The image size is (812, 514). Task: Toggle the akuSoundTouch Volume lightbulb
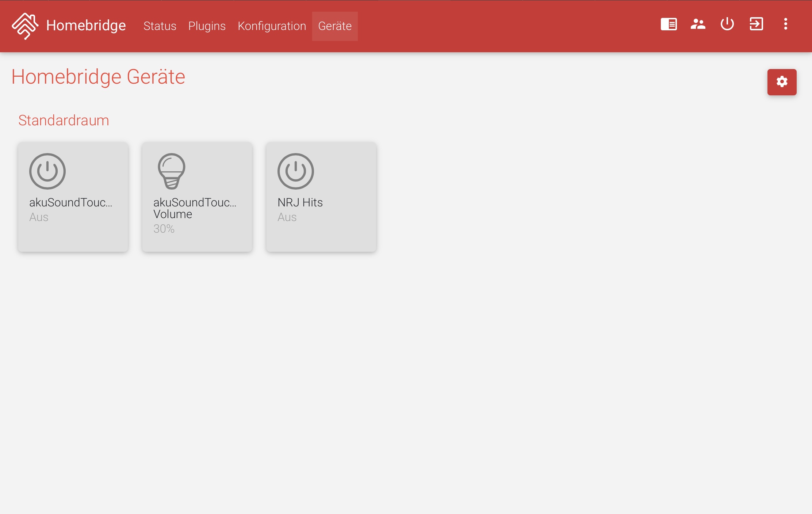[x=171, y=171]
